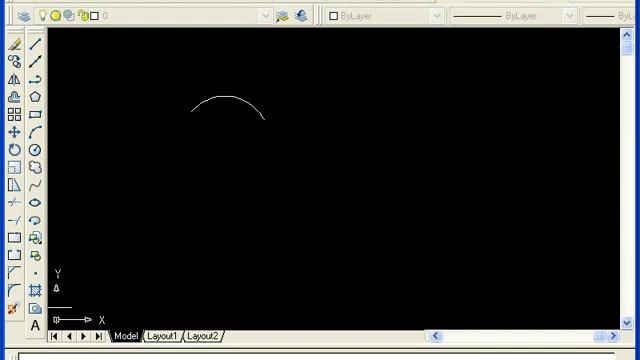Toggle layer 0 freeze sun icon
The height and width of the screenshot is (360, 640).
(x=56, y=16)
